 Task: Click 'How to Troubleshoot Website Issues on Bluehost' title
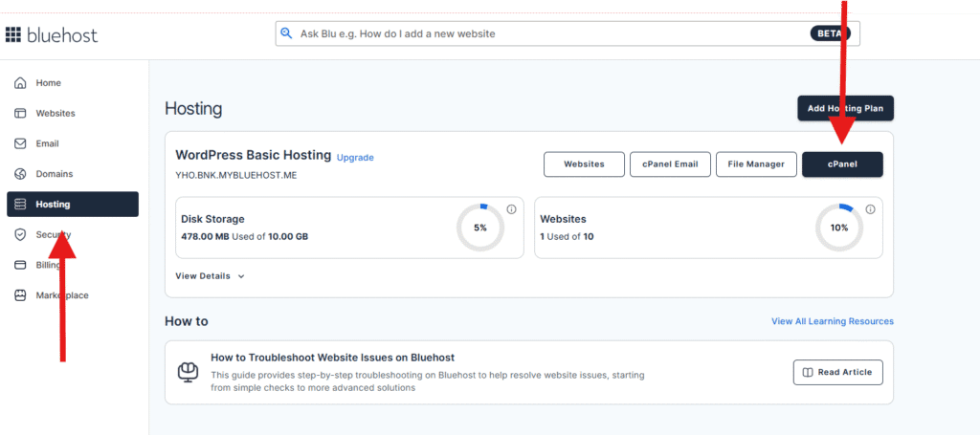coord(332,358)
